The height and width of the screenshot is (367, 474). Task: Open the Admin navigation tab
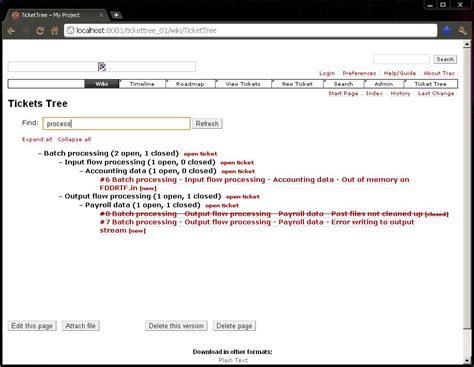384,84
